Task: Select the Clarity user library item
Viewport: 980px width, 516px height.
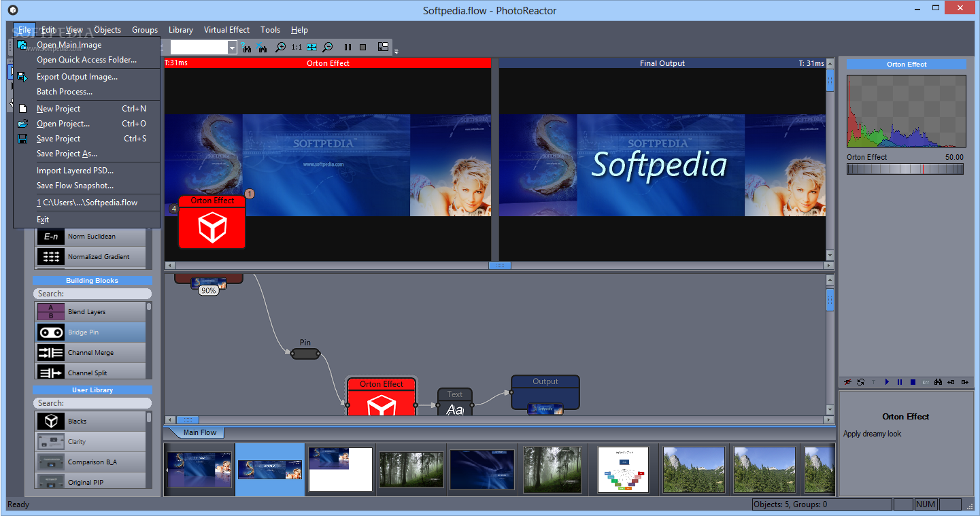Action: (x=90, y=441)
